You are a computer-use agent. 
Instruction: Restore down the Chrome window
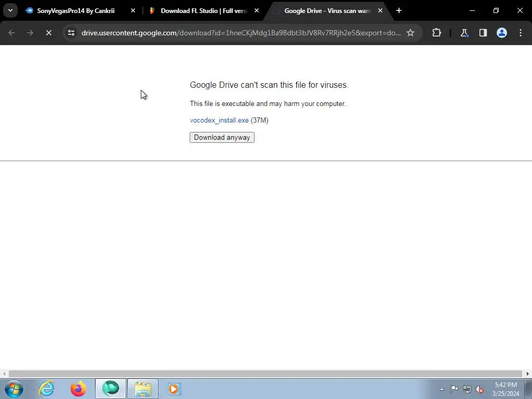[x=496, y=11]
